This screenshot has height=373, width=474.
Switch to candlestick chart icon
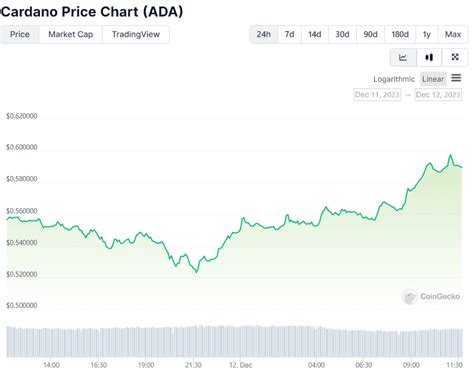coord(429,57)
